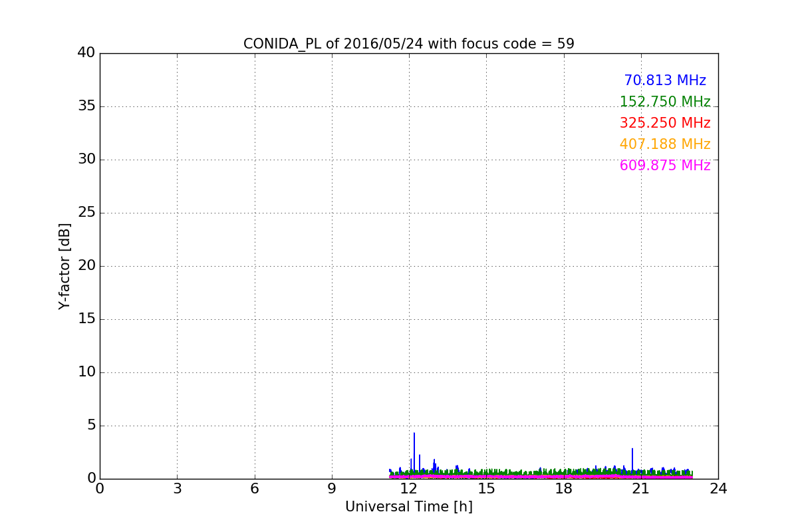
Task: Click the x-axis tick label 12
Action: coord(409,489)
